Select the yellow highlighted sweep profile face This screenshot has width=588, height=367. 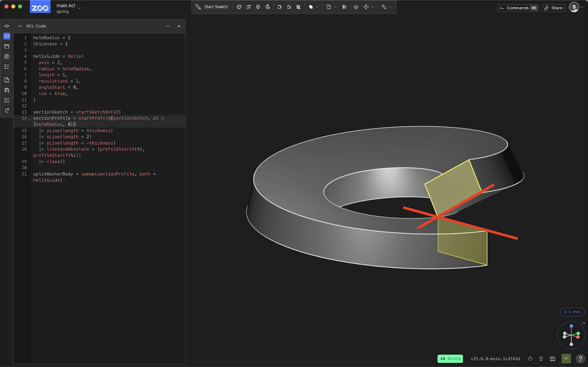click(x=453, y=187)
